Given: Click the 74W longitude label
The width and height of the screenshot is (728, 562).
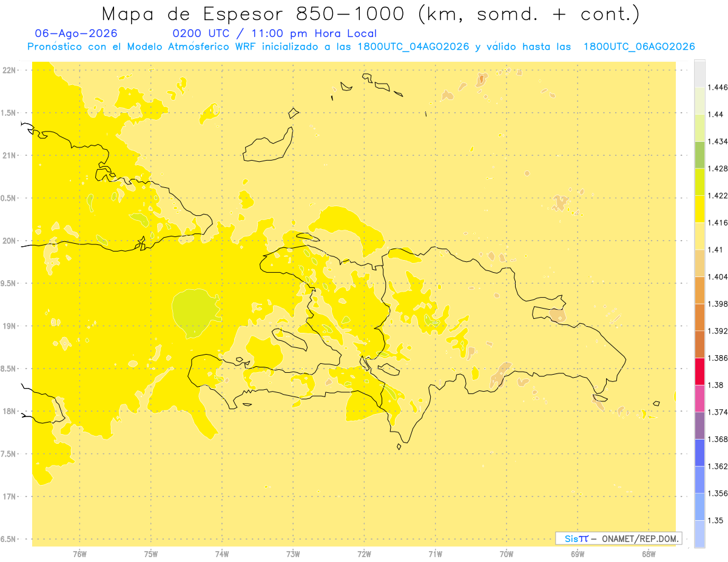Looking at the screenshot, I should 221,554.
